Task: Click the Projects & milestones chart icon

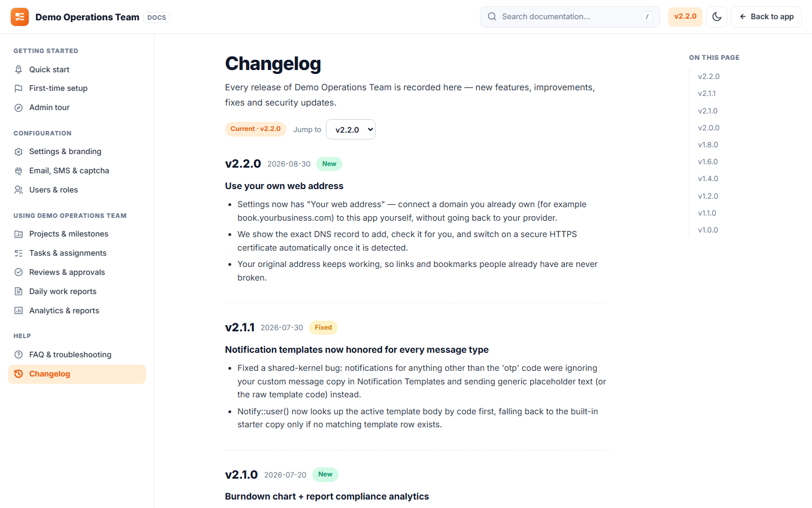Action: [x=19, y=234]
